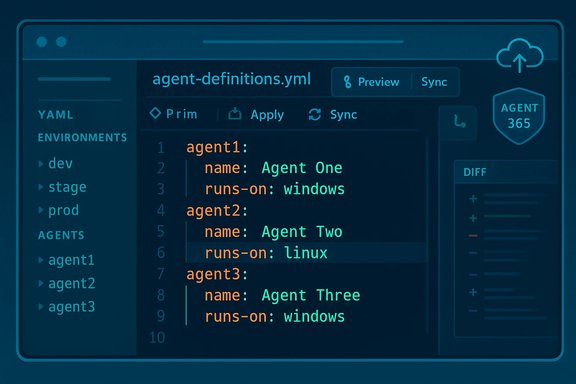This screenshot has width=576, height=384.
Task: Click line number 10 in gutter
Action: point(157,338)
